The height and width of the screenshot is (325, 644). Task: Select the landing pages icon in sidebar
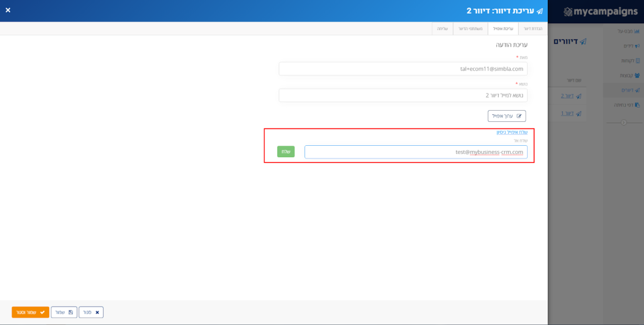click(637, 105)
